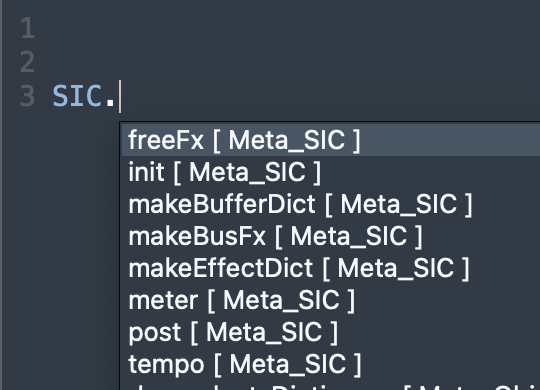Screen dimensions: 540x390
Task: Choose makeEffectDict from the suggestions
Action: pos(331,268)
